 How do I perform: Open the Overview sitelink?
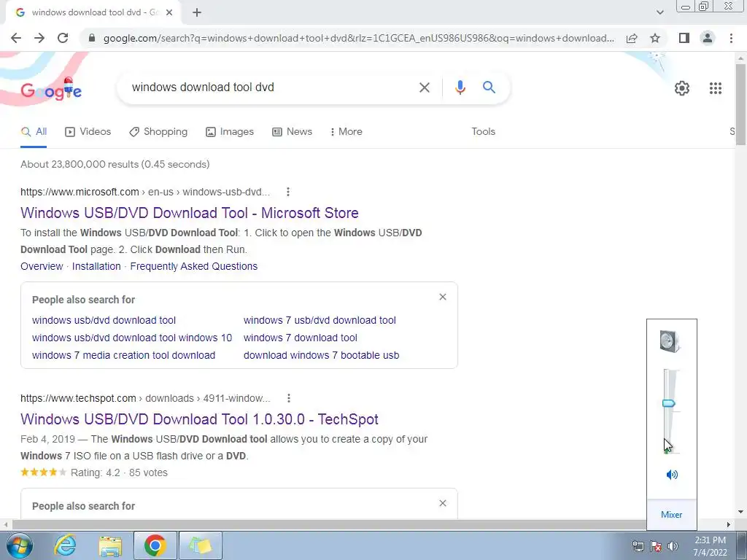(x=42, y=266)
